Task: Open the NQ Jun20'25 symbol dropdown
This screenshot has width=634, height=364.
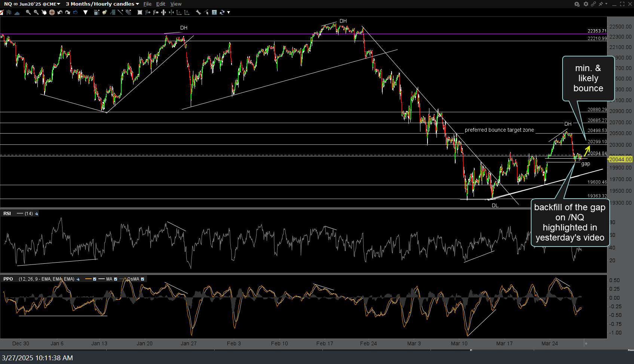Action: click(x=32, y=4)
